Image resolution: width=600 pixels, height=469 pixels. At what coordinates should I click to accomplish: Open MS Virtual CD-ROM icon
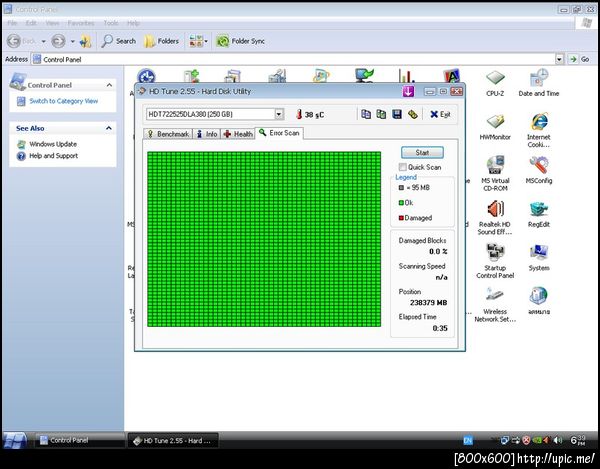[x=495, y=174]
